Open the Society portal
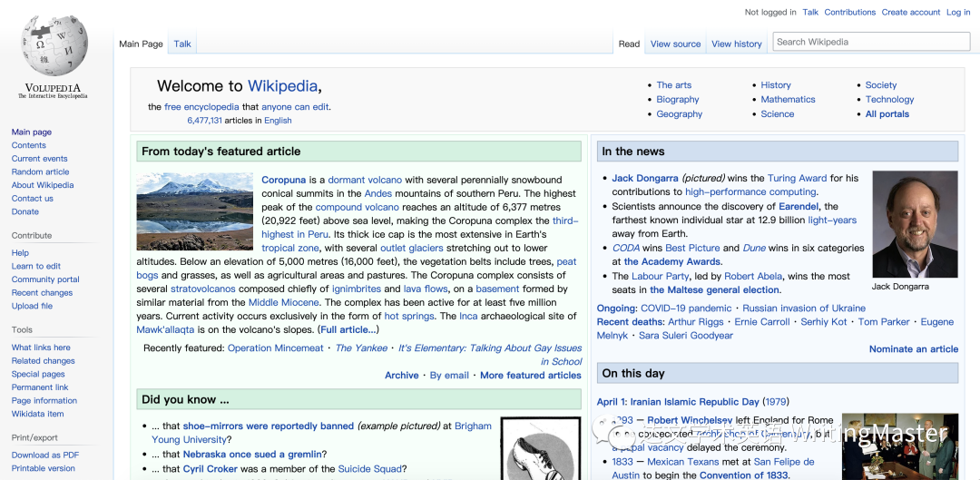 [881, 85]
